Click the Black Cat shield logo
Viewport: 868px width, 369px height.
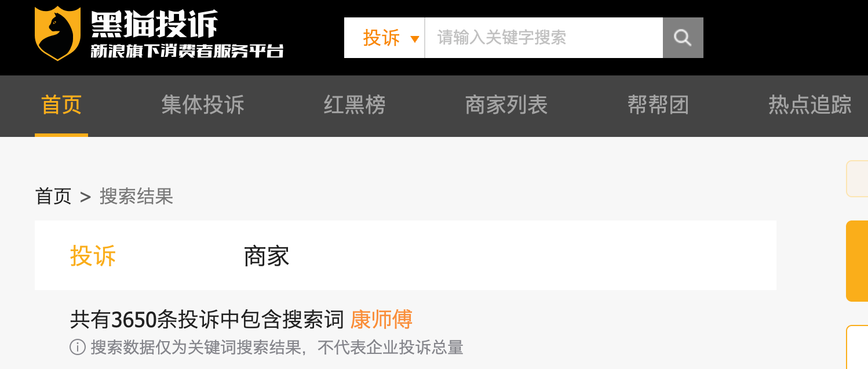58,34
